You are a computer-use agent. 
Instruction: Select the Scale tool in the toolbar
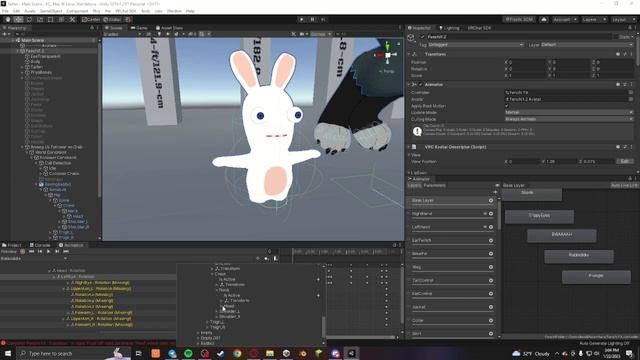[x=40, y=19]
